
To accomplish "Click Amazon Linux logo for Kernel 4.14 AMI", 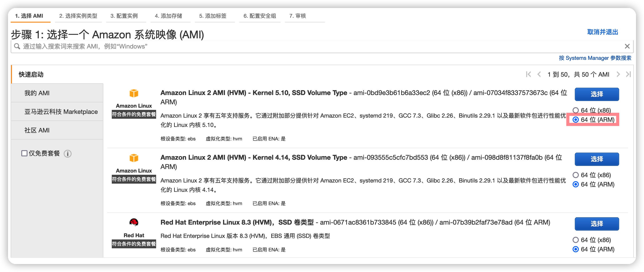I will point(134,158).
